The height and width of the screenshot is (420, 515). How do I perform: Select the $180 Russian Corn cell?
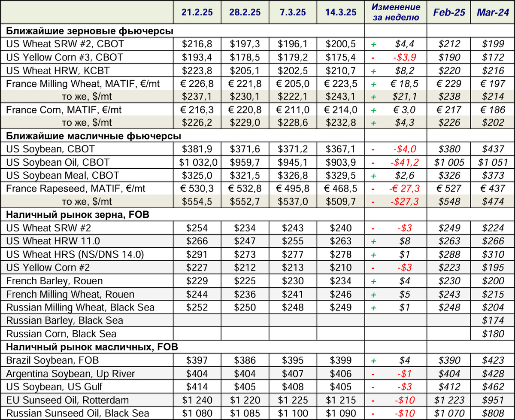(493, 334)
